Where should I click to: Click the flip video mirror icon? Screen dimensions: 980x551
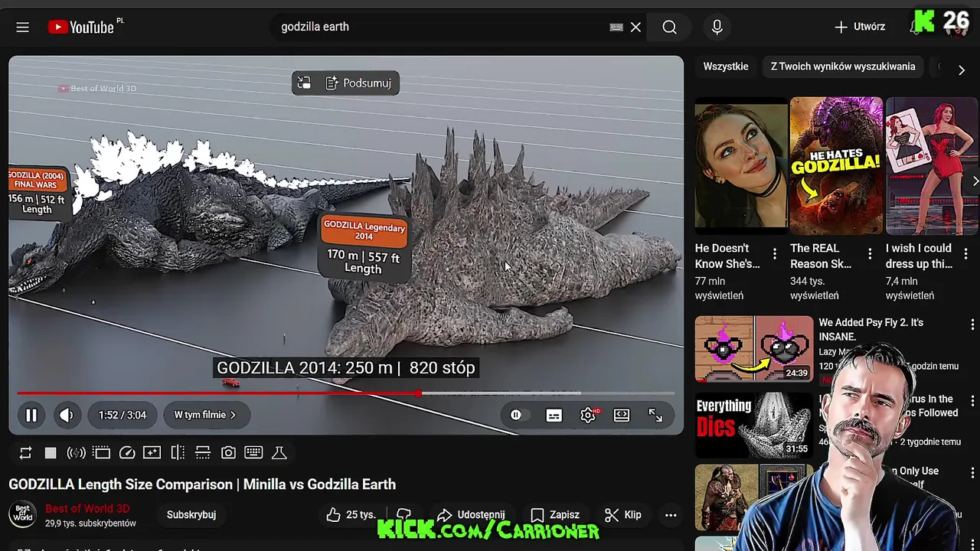point(178,453)
